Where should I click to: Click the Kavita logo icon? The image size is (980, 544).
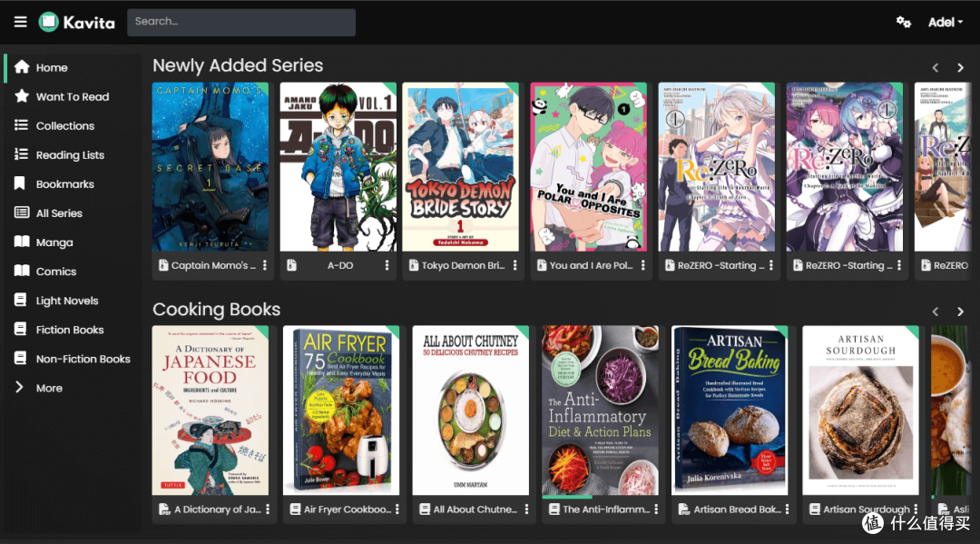[48, 22]
